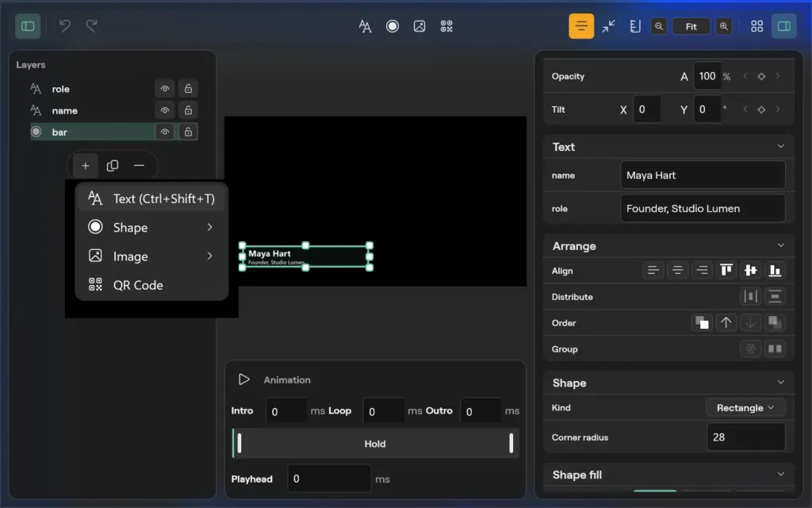
Task: Redo the last action
Action: tap(92, 26)
